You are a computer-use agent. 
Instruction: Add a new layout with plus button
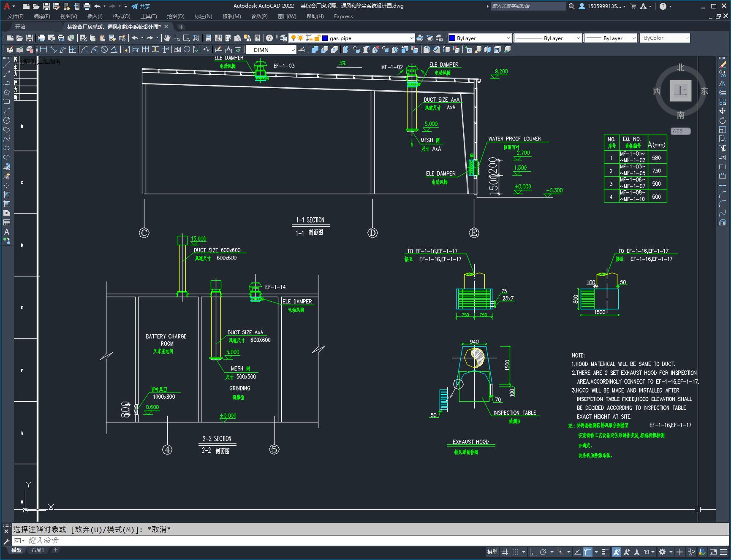point(55,550)
